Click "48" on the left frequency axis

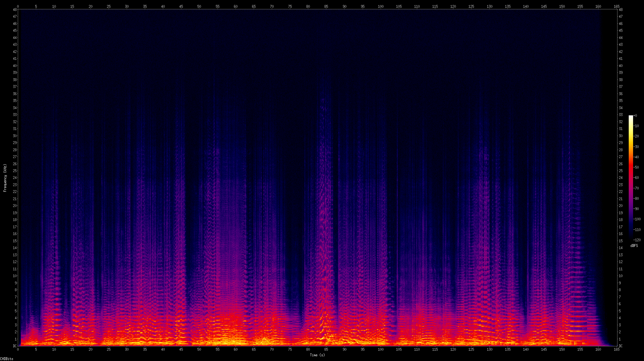click(x=15, y=10)
